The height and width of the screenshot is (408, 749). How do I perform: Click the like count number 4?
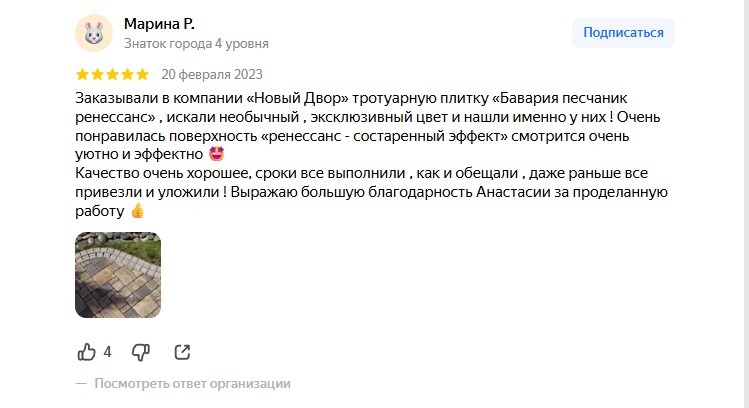click(x=107, y=352)
